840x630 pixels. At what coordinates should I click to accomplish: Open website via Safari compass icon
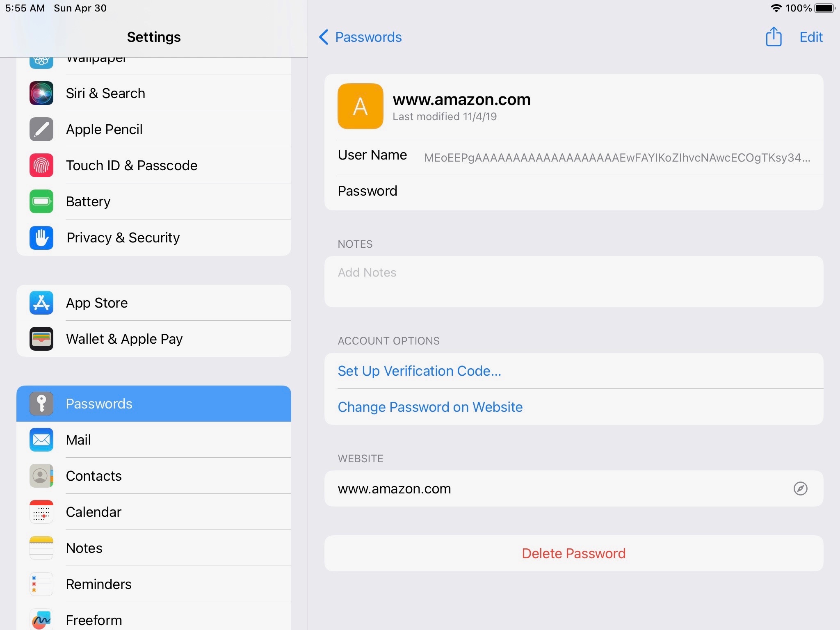(x=800, y=488)
